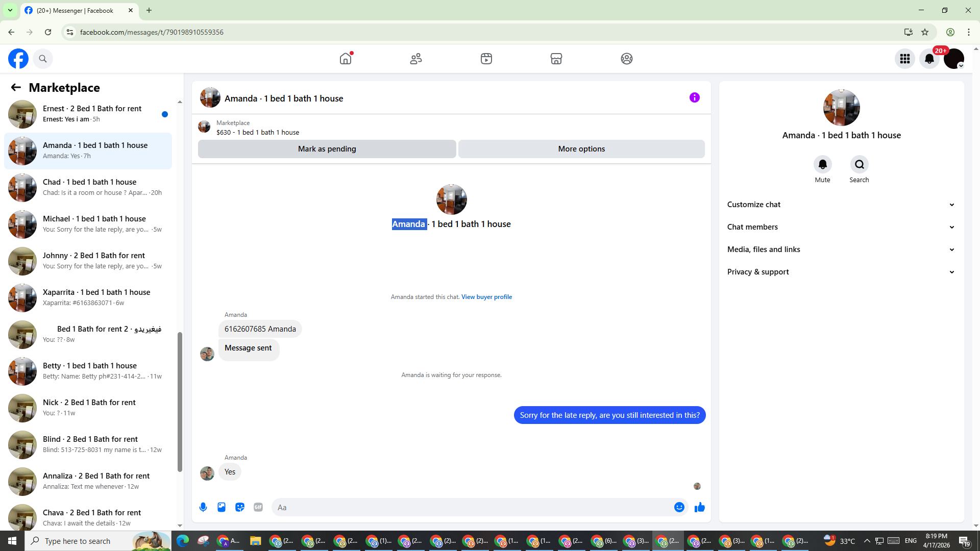Click the Mark as pending button
Viewport: 980px width, 551px height.
[x=327, y=149]
